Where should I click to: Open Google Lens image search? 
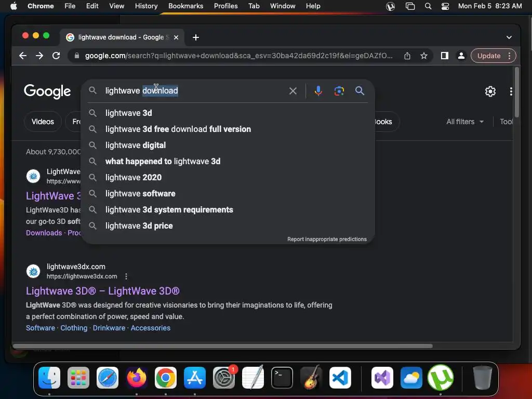click(x=339, y=91)
